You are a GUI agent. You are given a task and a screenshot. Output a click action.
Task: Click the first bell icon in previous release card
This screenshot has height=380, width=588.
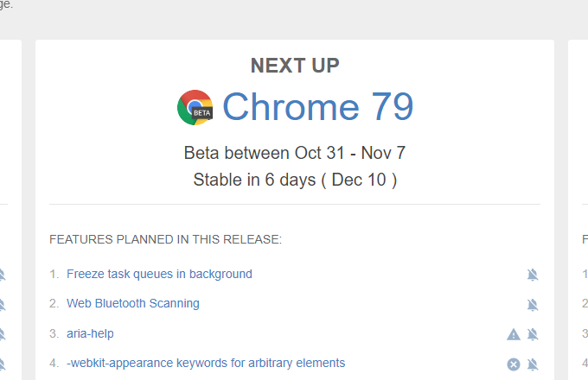pos(3,275)
